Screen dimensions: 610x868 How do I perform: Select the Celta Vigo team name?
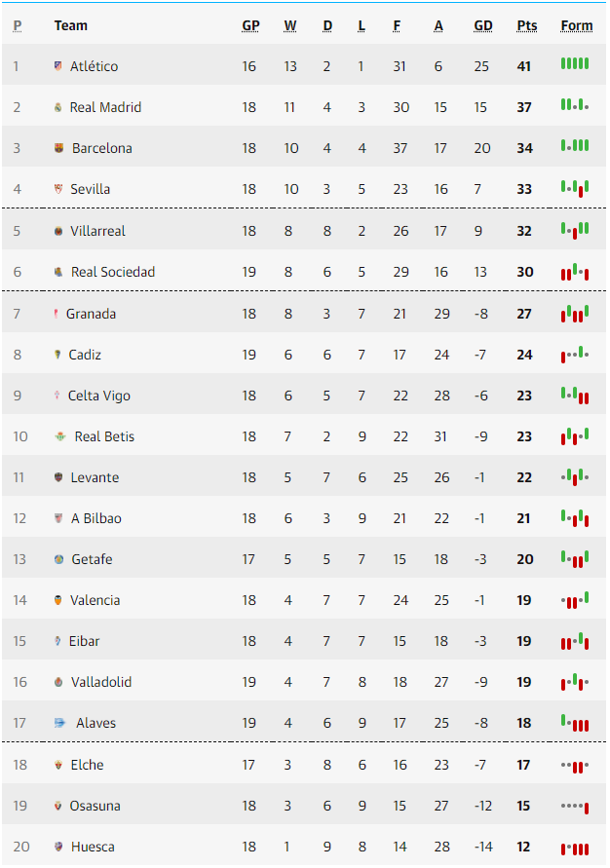point(98,396)
